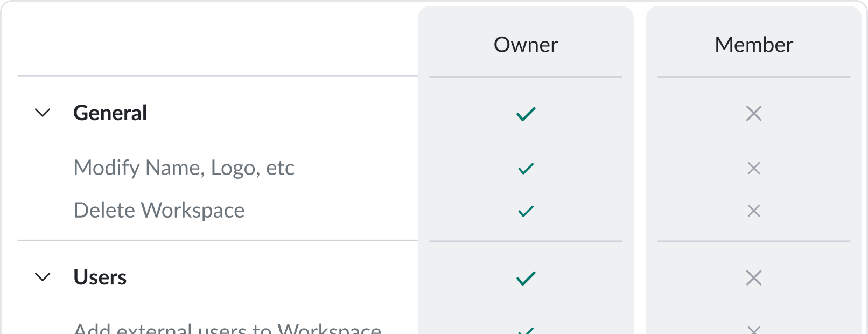This screenshot has width=868, height=334.
Task: Select the Owner column header
Action: [526, 45]
